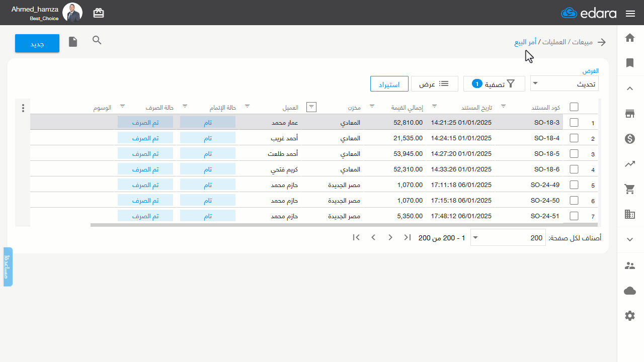
Task: Click the document file icon near جديد
Action: pos(73,42)
